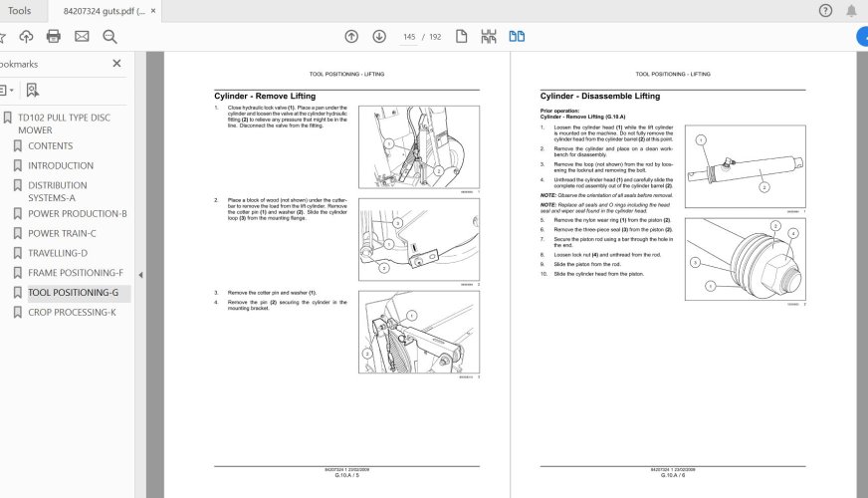The image size is (868, 498).
Task: Click the ribbon icon beside CONTENTS
Action: pyautogui.click(x=18, y=145)
